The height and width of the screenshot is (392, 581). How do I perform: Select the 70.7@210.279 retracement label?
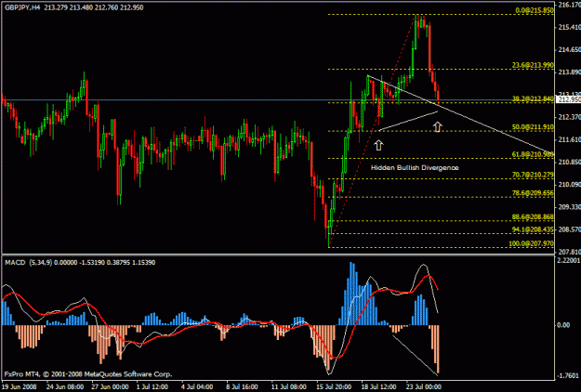pos(533,175)
